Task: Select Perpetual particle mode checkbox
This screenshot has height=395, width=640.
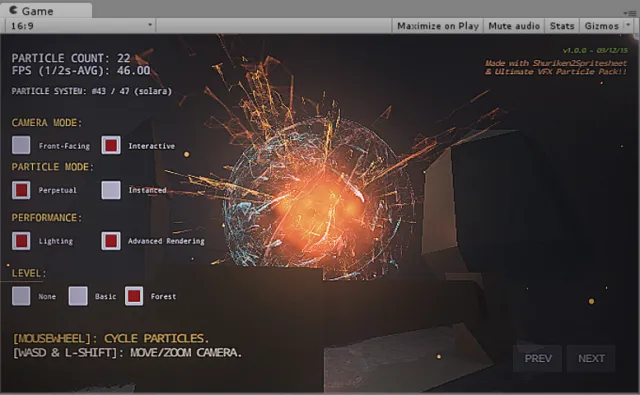Action: click(21, 190)
